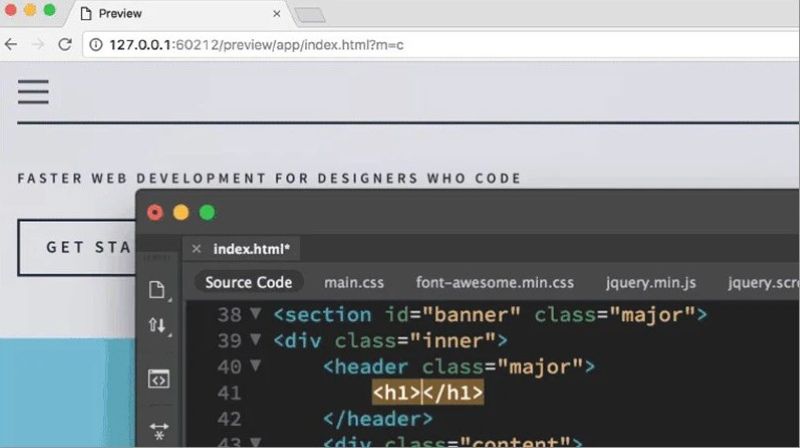Viewport: 800px width, 448px height.
Task: Open the hamburger menu on the preview page
Action: click(x=33, y=92)
